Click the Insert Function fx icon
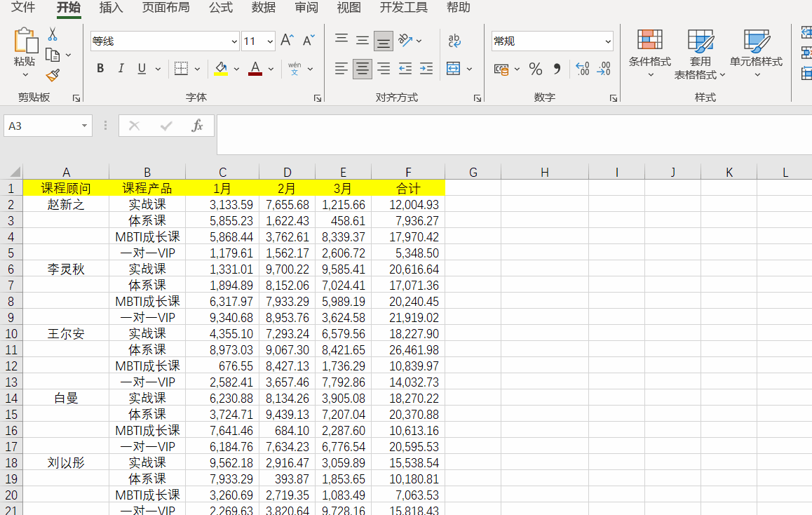 point(198,126)
